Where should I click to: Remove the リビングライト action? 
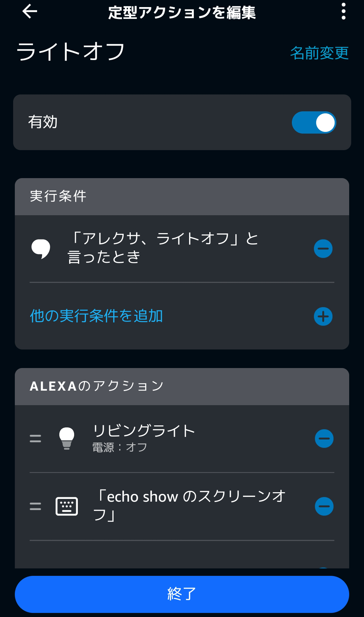324,439
